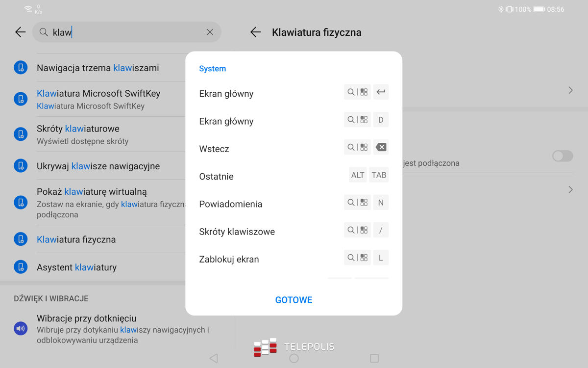
Task: Toggle the virtual keyboard switch on the right
Action: 562,156
